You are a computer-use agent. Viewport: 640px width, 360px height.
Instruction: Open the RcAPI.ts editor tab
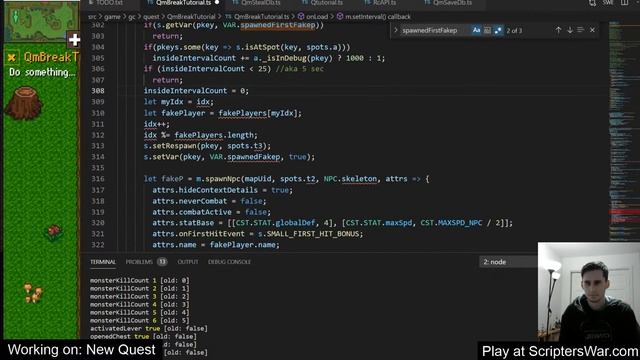[x=384, y=3]
